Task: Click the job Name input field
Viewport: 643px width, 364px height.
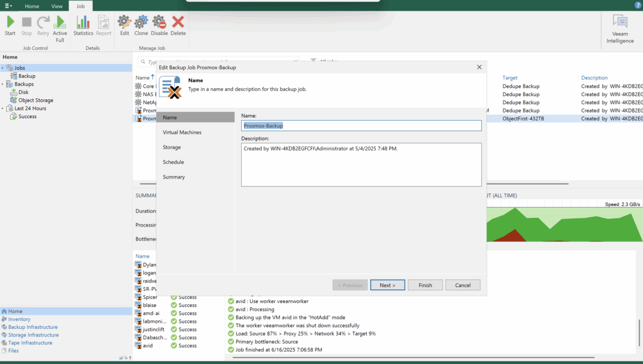Action: [361, 126]
